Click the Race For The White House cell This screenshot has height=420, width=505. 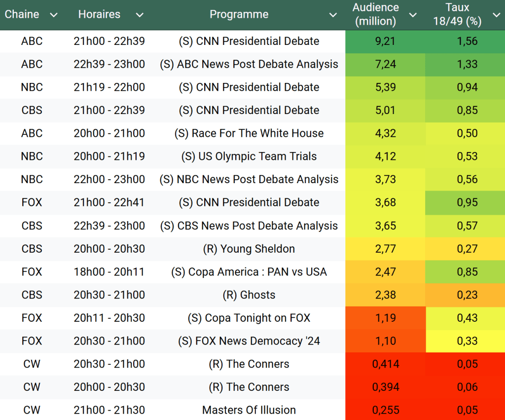pyautogui.click(x=249, y=133)
